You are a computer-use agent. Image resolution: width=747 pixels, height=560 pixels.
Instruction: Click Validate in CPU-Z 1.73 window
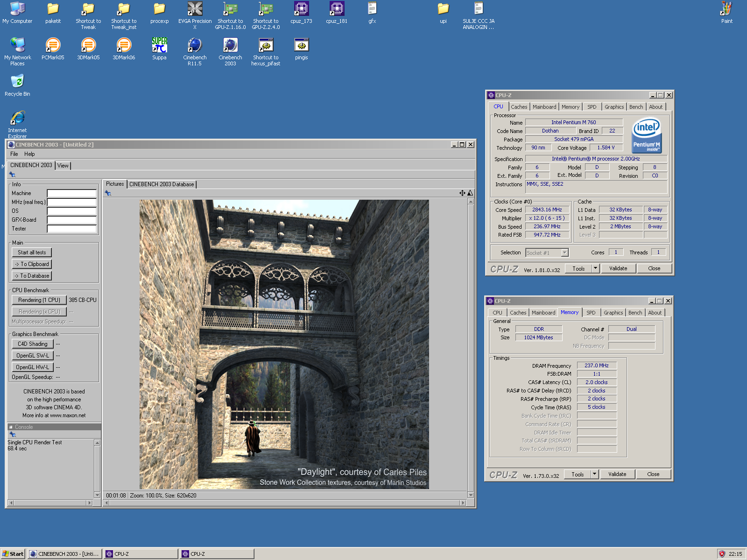click(617, 474)
